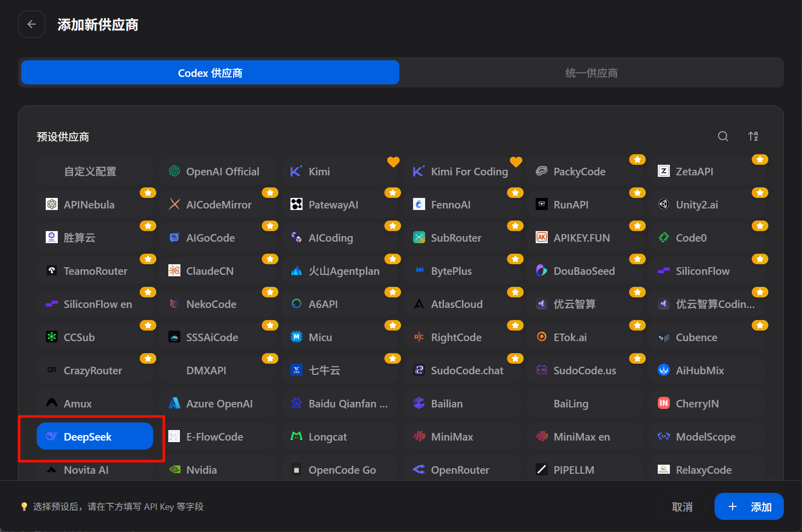The image size is (802, 532).
Task: Pick the 七牛云 provider
Action: click(x=340, y=371)
